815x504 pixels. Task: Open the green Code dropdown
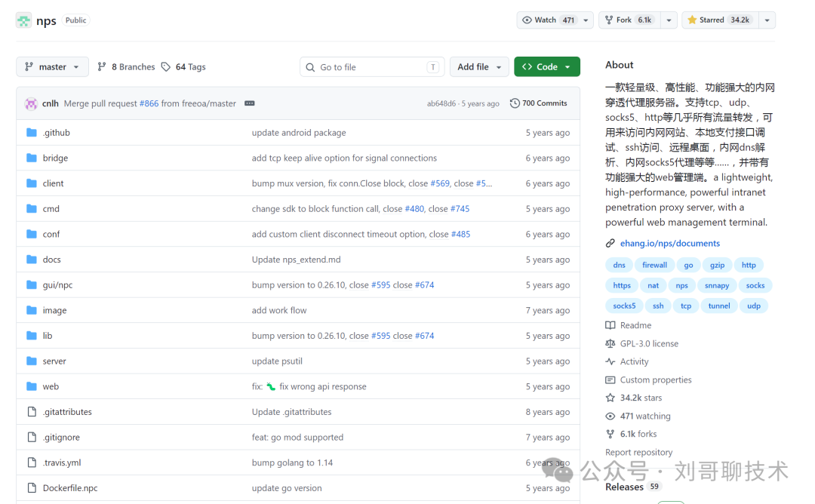tap(547, 67)
